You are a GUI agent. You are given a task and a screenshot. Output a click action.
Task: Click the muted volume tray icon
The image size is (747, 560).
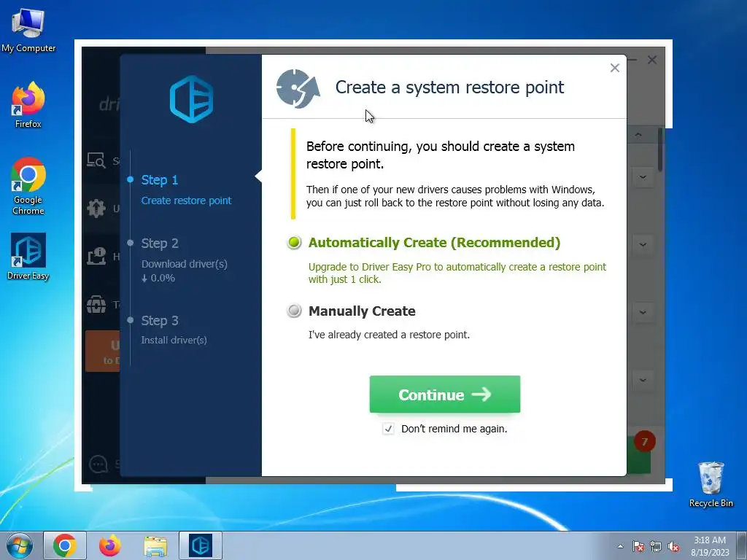pyautogui.click(x=673, y=546)
